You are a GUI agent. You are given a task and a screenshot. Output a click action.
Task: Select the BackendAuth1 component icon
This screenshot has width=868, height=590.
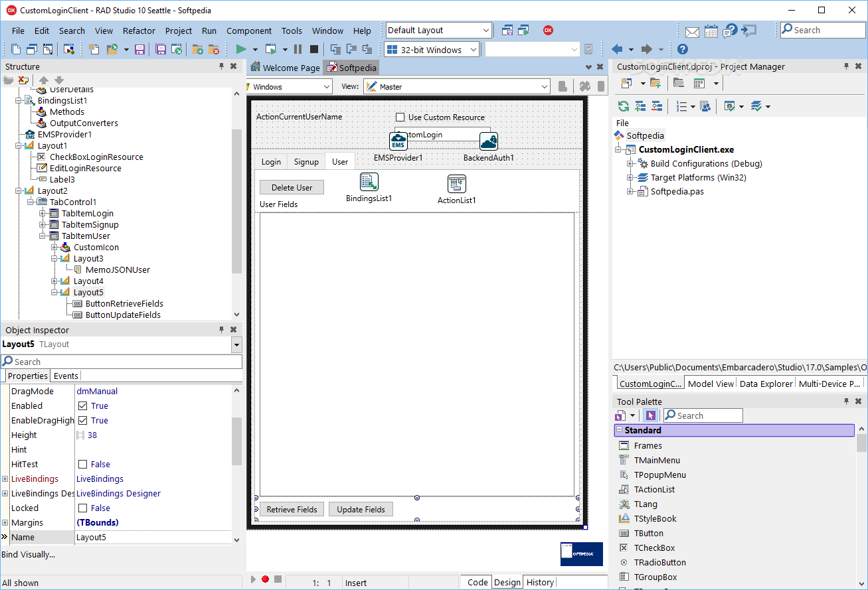tap(489, 141)
